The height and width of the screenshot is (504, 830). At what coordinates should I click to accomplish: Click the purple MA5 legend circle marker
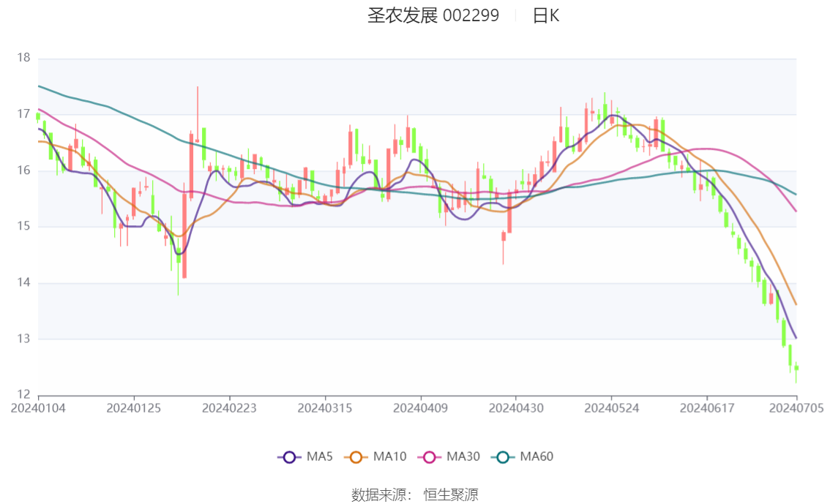(289, 457)
